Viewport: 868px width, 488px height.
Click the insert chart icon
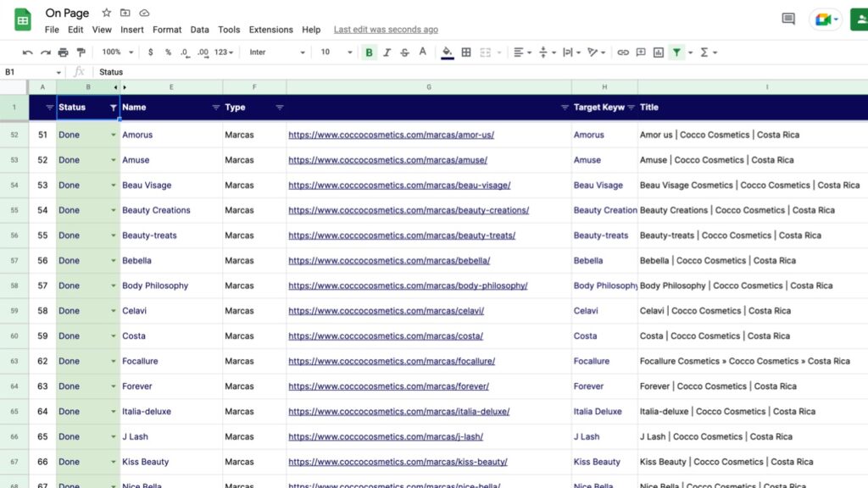point(658,53)
